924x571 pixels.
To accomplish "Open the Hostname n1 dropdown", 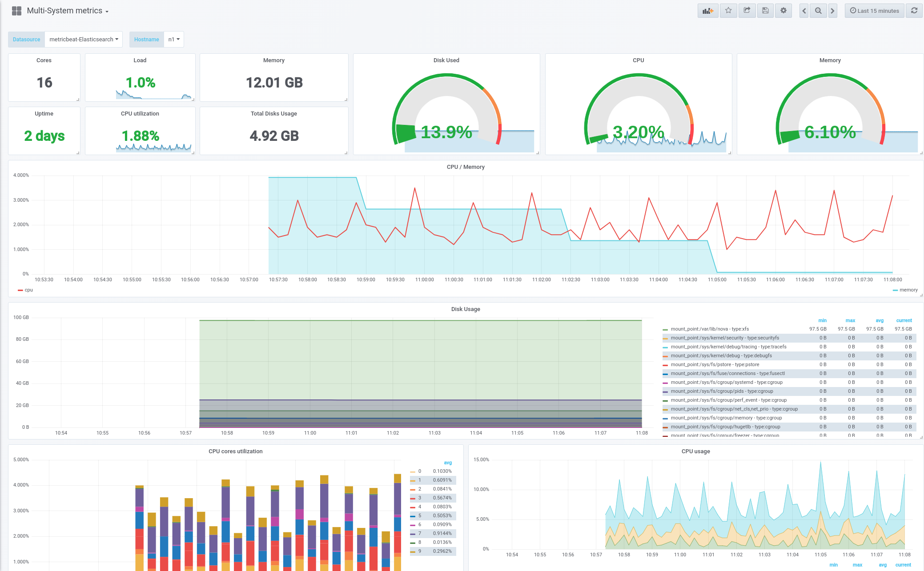I will (x=174, y=40).
